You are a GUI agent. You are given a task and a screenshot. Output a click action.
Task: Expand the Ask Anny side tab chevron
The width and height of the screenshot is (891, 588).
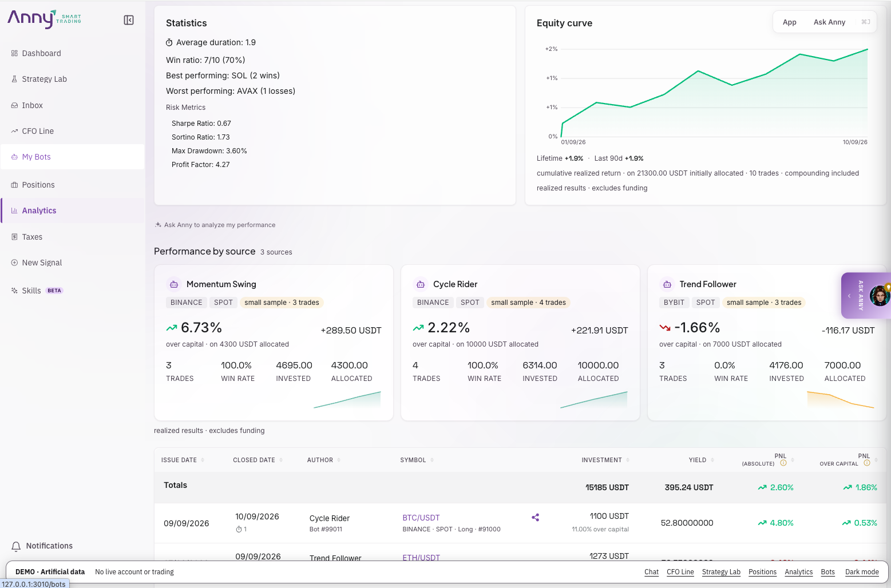coord(849,296)
